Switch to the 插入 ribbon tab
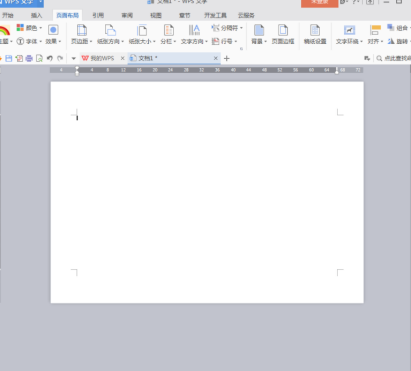The width and height of the screenshot is (411, 371). pyautogui.click(x=36, y=15)
